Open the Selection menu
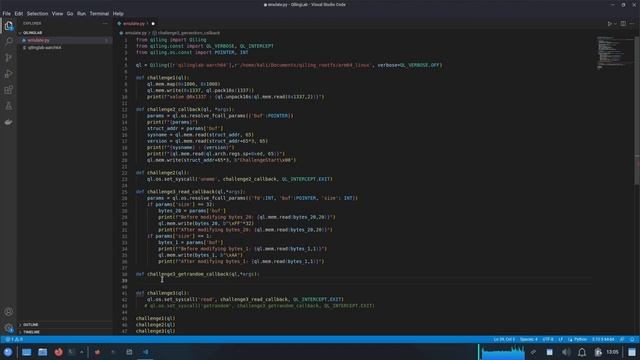The width and height of the screenshot is (640, 360). coord(38,13)
